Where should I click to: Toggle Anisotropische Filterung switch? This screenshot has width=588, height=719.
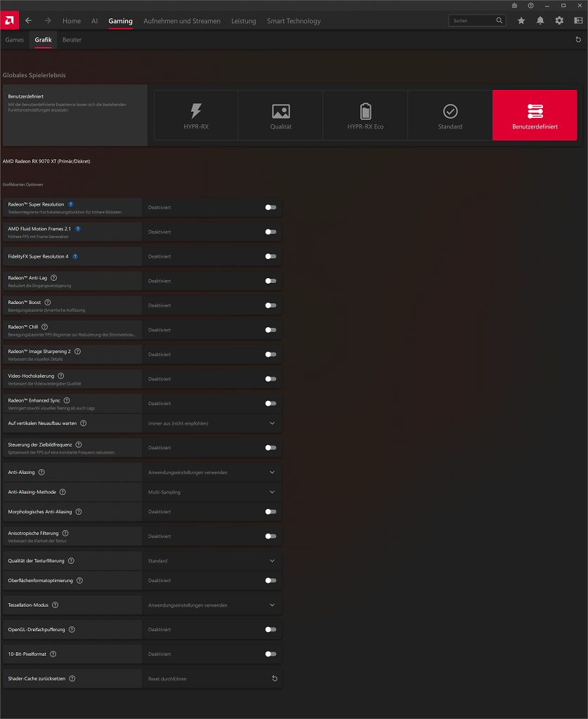pyautogui.click(x=270, y=536)
